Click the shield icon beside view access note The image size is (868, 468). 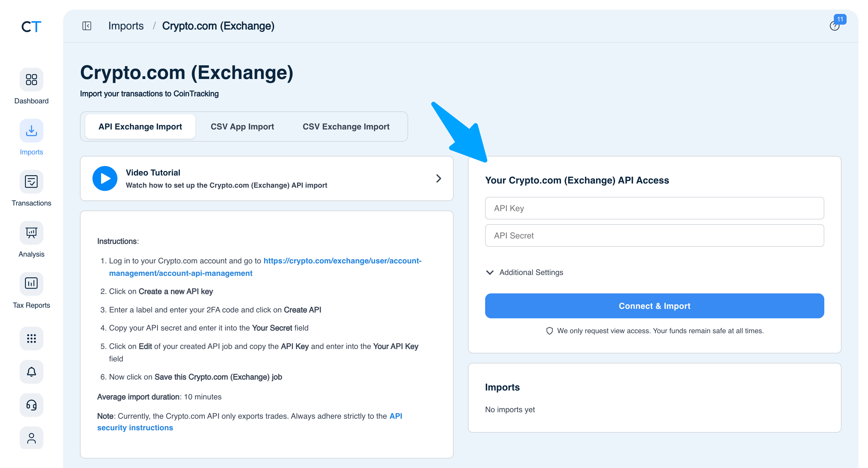[x=549, y=331]
